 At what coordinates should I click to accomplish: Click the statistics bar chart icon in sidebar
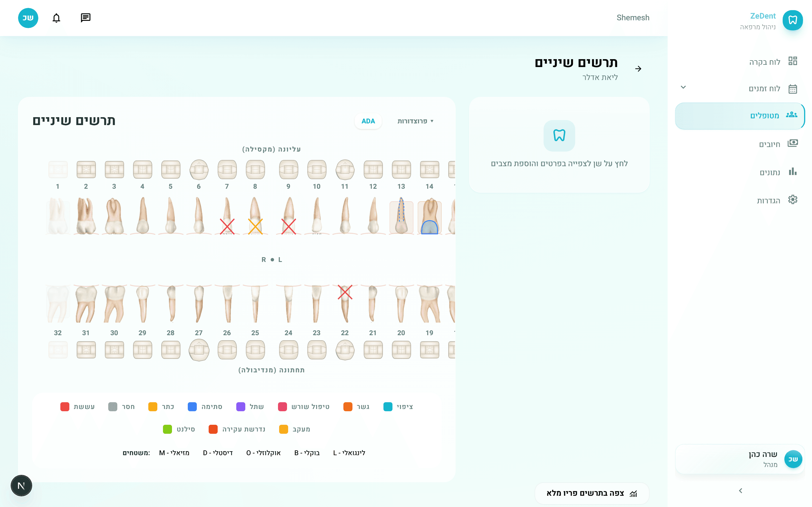point(793,172)
